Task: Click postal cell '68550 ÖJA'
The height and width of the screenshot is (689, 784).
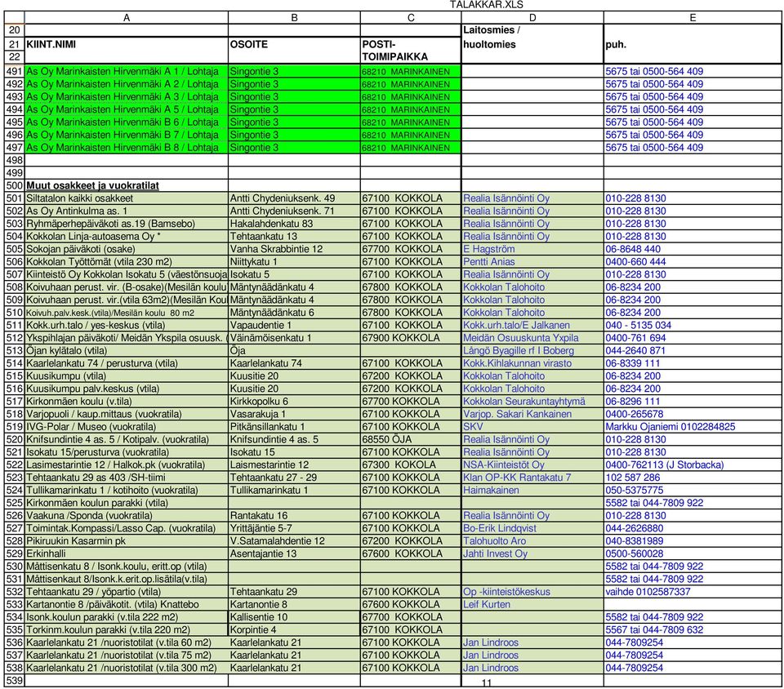Action: pyautogui.click(x=411, y=439)
